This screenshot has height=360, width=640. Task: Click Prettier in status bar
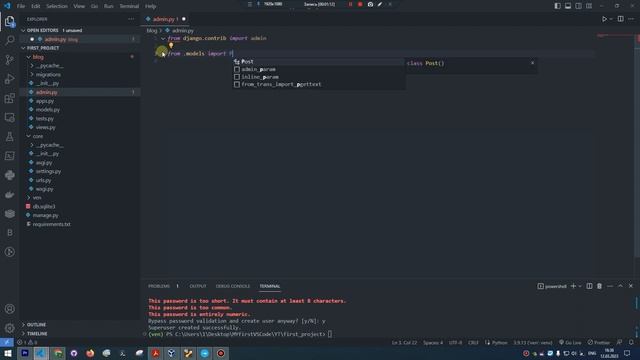pyautogui.click(x=599, y=342)
